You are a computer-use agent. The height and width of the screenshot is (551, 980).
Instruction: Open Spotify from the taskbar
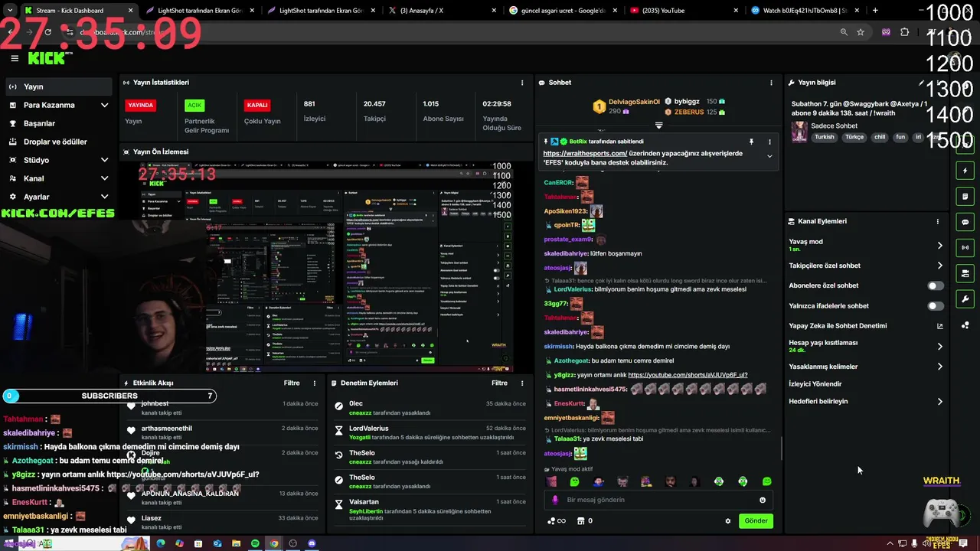pyautogui.click(x=255, y=543)
